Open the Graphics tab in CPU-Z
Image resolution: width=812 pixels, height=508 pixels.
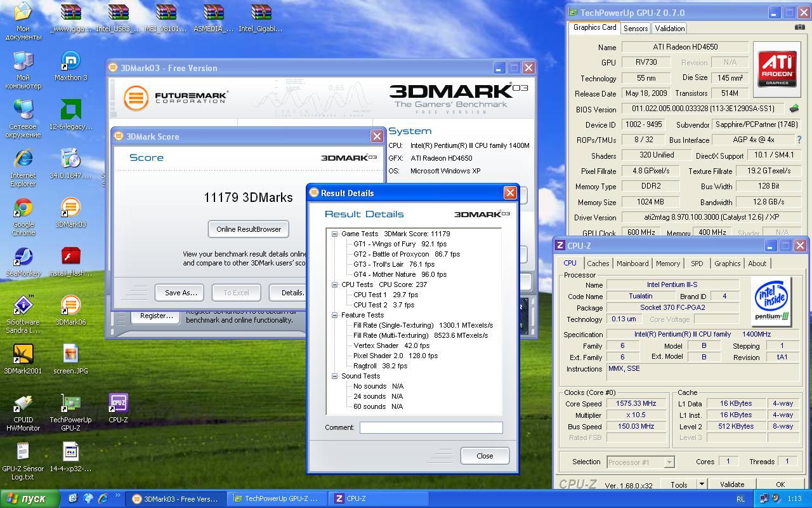tap(727, 264)
